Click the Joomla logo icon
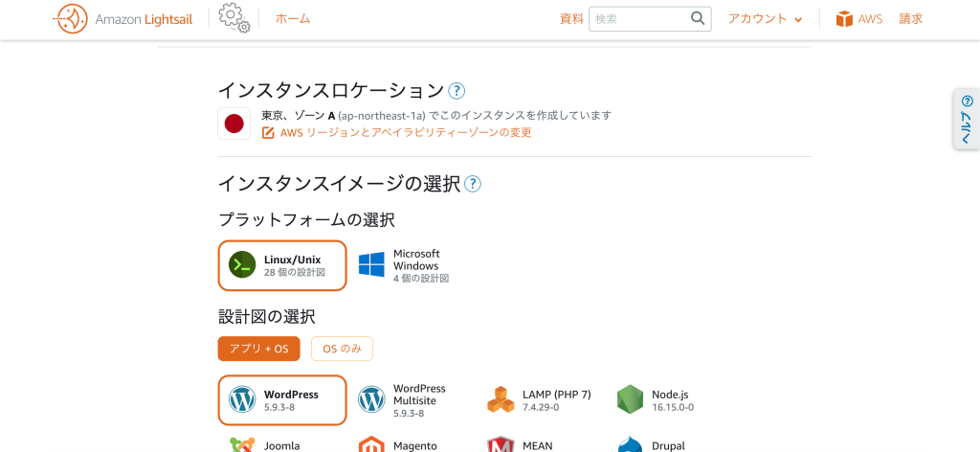980x452 pixels. pyautogui.click(x=242, y=444)
